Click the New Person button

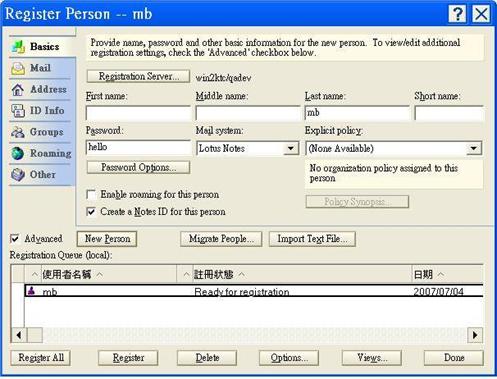coord(107,239)
